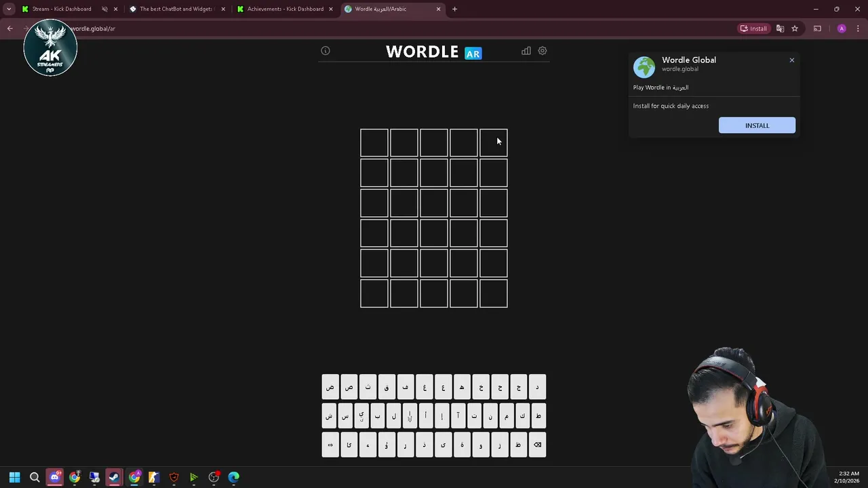
Task: Tap the س key on the keyboard
Action: pos(345,416)
